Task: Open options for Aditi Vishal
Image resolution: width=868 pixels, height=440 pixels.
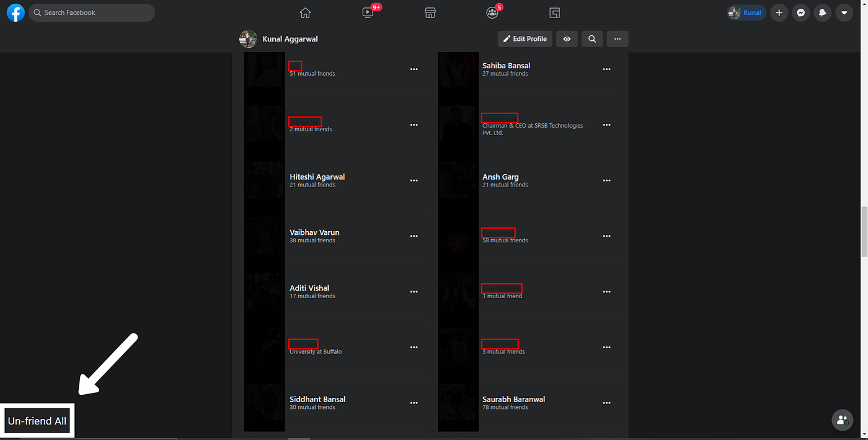Action: point(414,292)
